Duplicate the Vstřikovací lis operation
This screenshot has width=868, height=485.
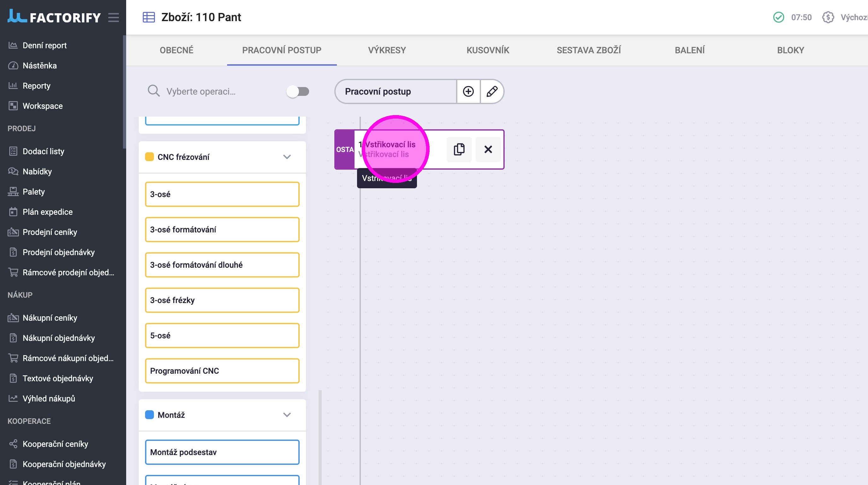click(x=459, y=149)
